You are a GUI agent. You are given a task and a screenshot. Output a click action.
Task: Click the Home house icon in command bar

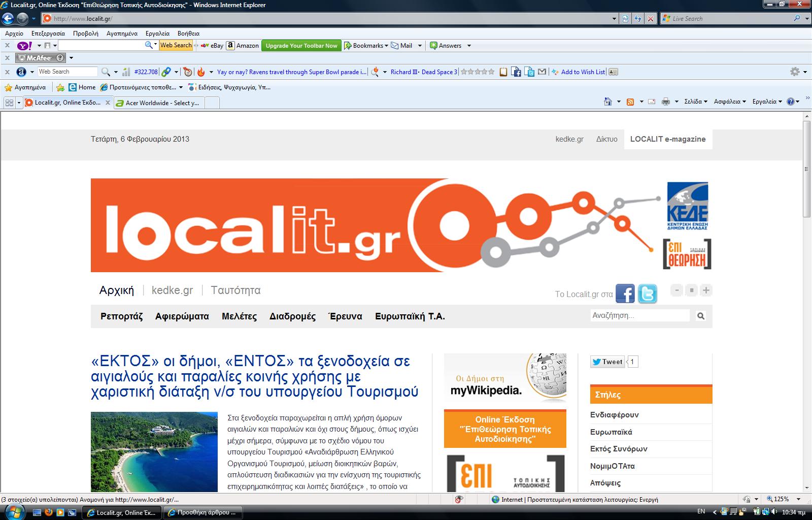point(608,102)
